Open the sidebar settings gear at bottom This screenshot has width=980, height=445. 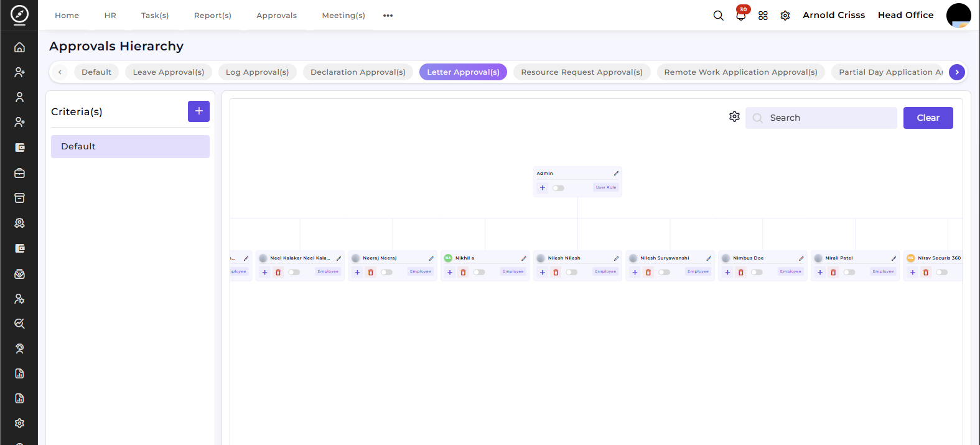(19, 423)
